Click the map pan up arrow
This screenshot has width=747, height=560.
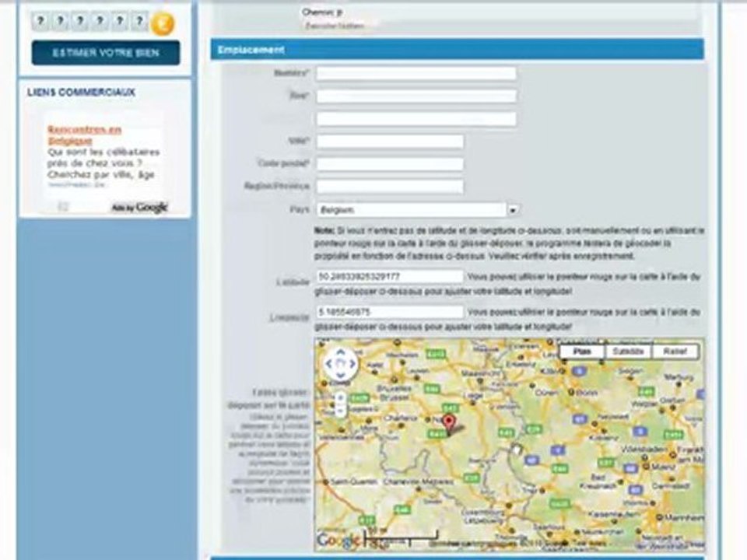[341, 353]
